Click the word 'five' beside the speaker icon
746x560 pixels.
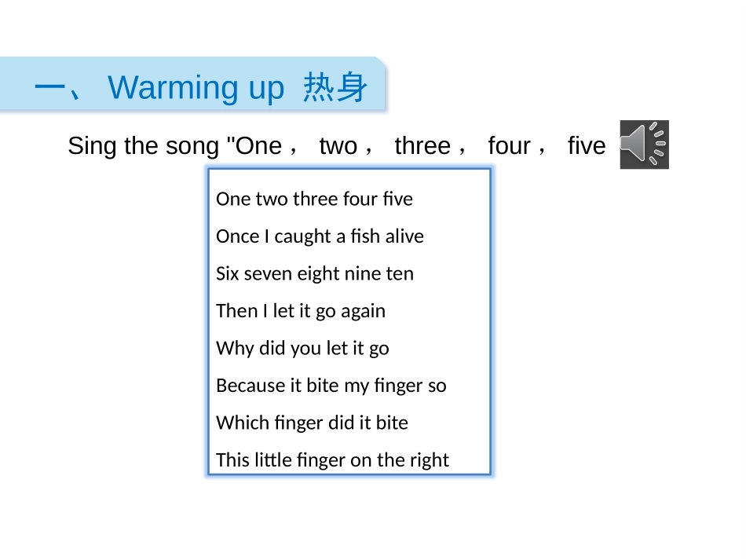coord(587,145)
